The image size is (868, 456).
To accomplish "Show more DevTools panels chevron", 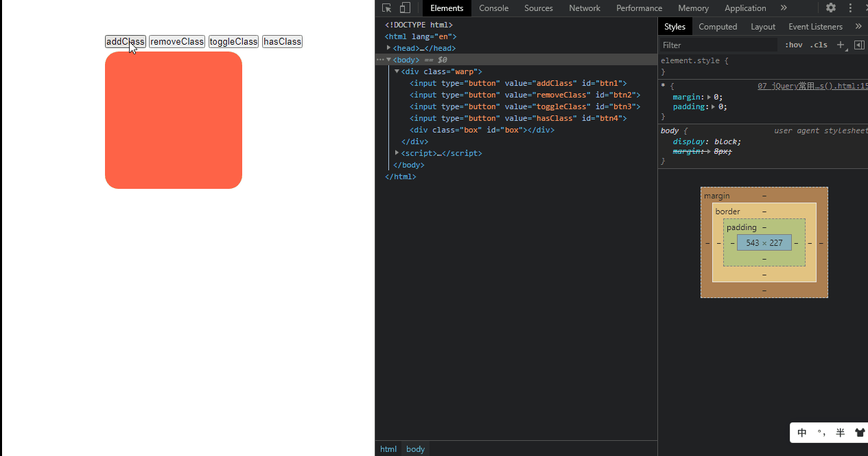I will pos(784,8).
